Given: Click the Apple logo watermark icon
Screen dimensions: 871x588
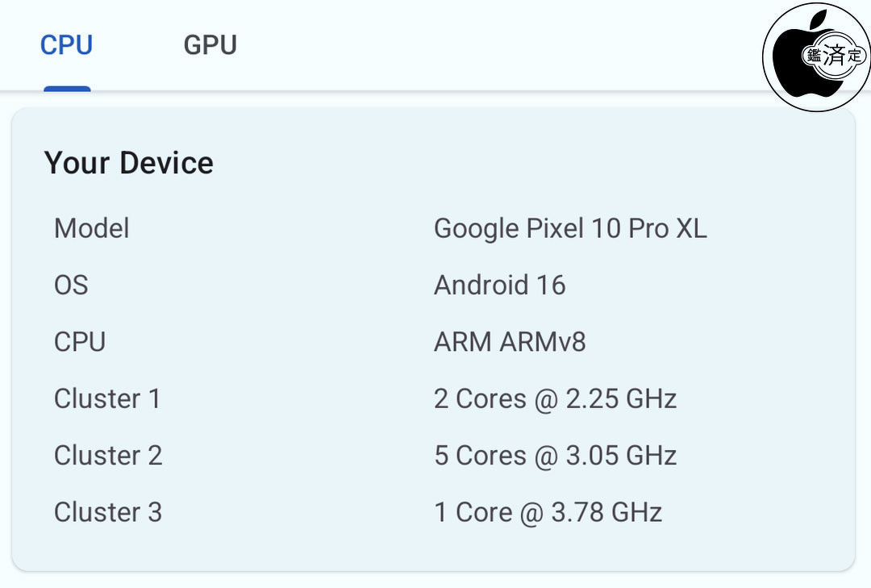Looking at the screenshot, I should (x=816, y=57).
